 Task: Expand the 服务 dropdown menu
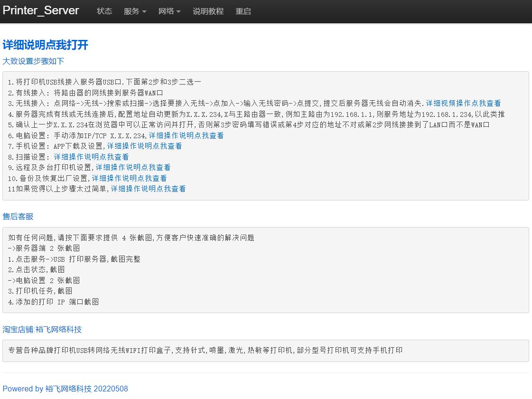pyautogui.click(x=135, y=11)
